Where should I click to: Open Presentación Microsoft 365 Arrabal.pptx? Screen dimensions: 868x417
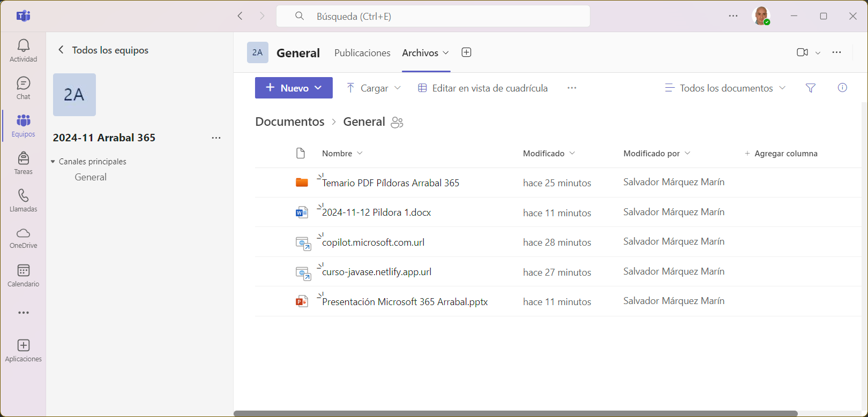pos(405,301)
